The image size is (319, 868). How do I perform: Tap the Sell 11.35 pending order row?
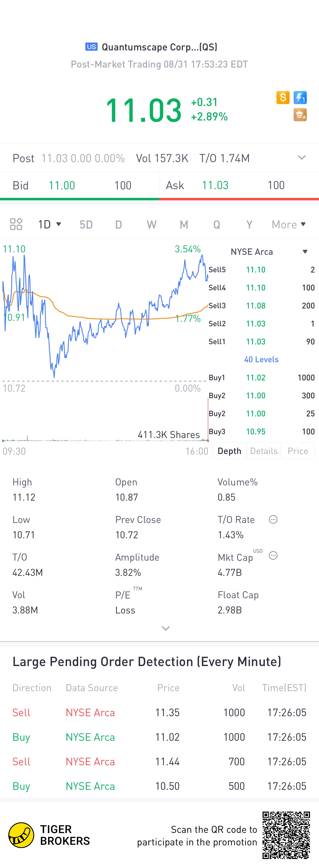point(159,712)
